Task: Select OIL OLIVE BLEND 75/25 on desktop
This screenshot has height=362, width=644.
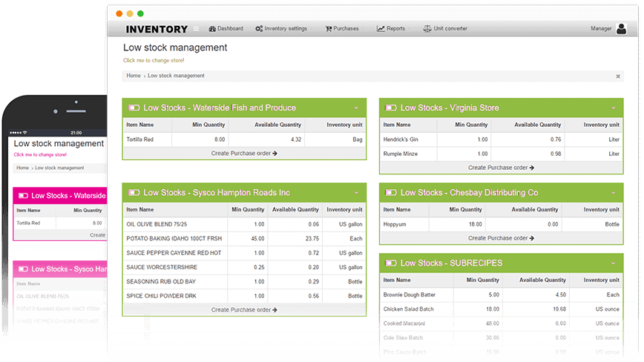Action: coord(244,224)
